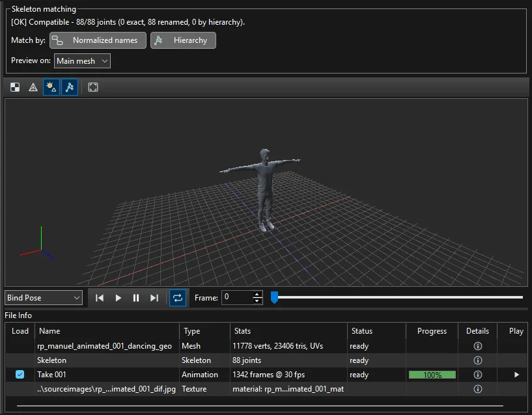Image resolution: width=532 pixels, height=415 pixels.
Task: Click the Details column header
Action: click(x=477, y=331)
